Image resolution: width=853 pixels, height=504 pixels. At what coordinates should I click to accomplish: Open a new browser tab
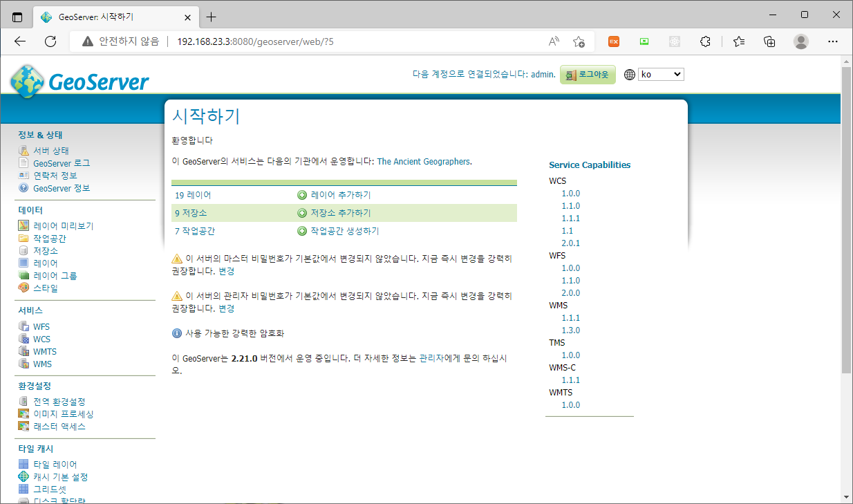point(212,17)
